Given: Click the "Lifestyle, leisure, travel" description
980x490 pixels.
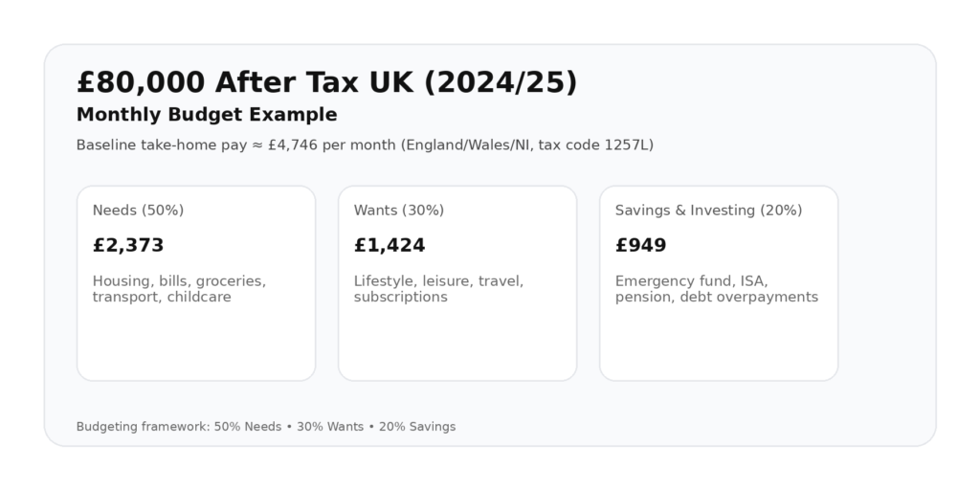Looking at the screenshot, I should (x=438, y=281).
